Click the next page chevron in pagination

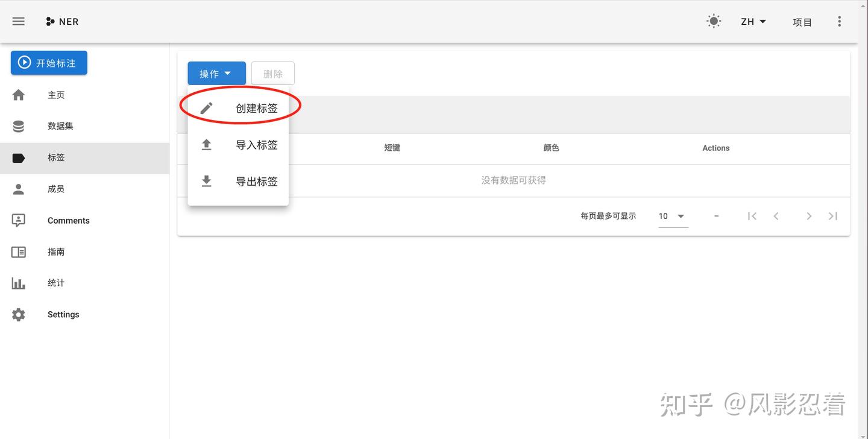(x=809, y=216)
